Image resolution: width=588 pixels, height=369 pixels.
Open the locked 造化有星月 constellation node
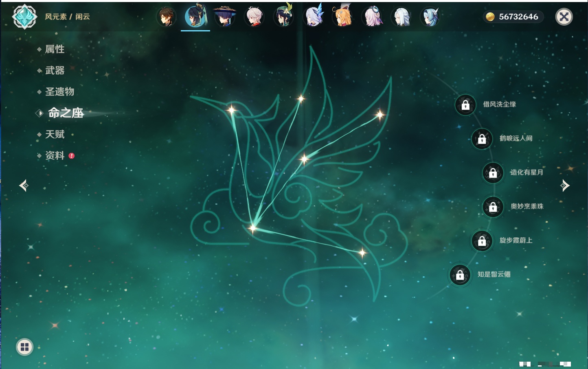click(493, 173)
